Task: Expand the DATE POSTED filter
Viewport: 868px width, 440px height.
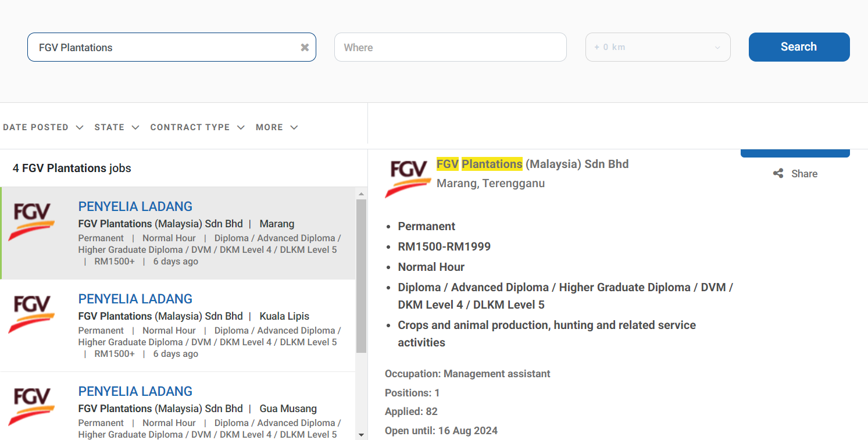Action: 43,127
